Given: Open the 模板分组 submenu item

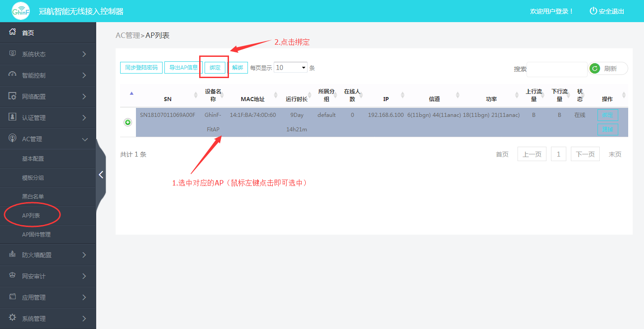Looking at the screenshot, I should coord(33,178).
